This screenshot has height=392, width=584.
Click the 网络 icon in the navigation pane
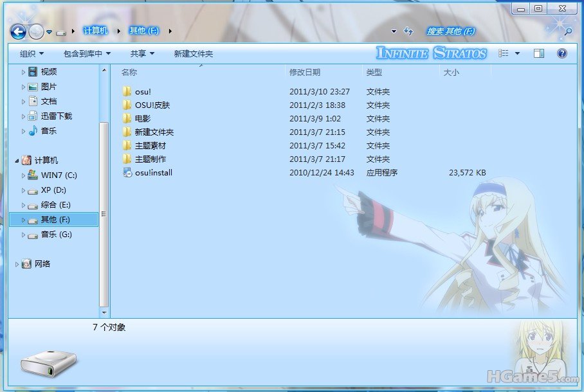26,263
